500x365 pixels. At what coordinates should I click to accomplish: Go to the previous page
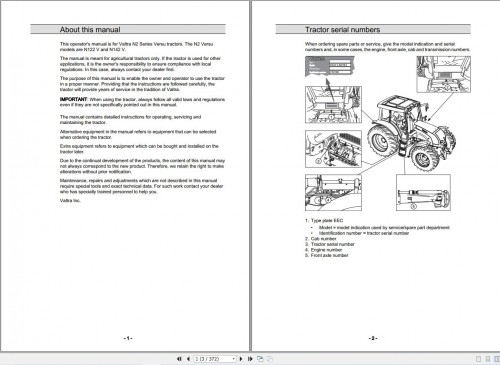(188, 359)
